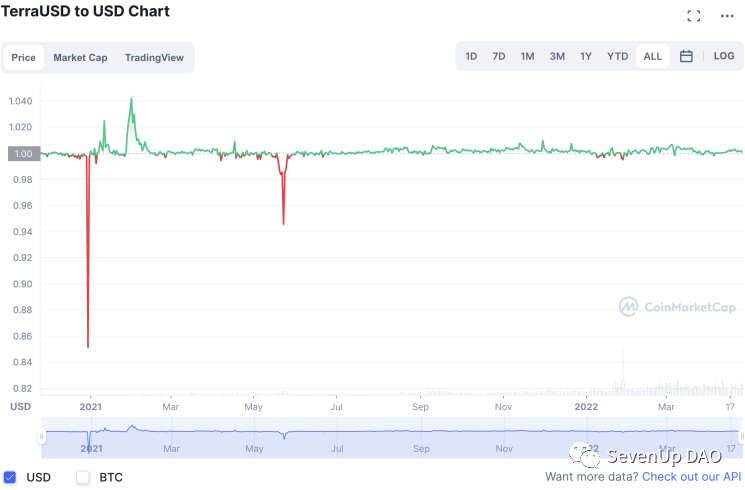Uncheck the USD currency checkbox
Image resolution: width=745 pixels, height=490 pixels.
[10, 477]
